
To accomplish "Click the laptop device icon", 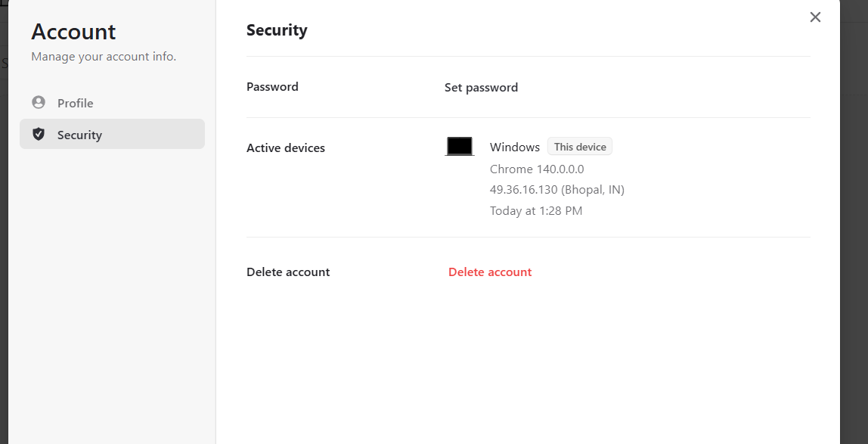I will click(459, 147).
